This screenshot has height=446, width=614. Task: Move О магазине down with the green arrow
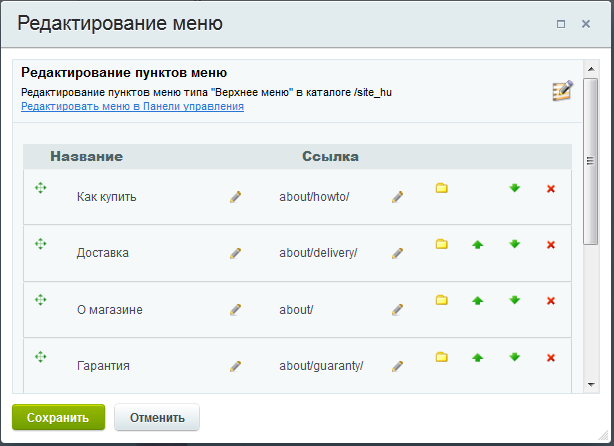pyautogui.click(x=515, y=300)
